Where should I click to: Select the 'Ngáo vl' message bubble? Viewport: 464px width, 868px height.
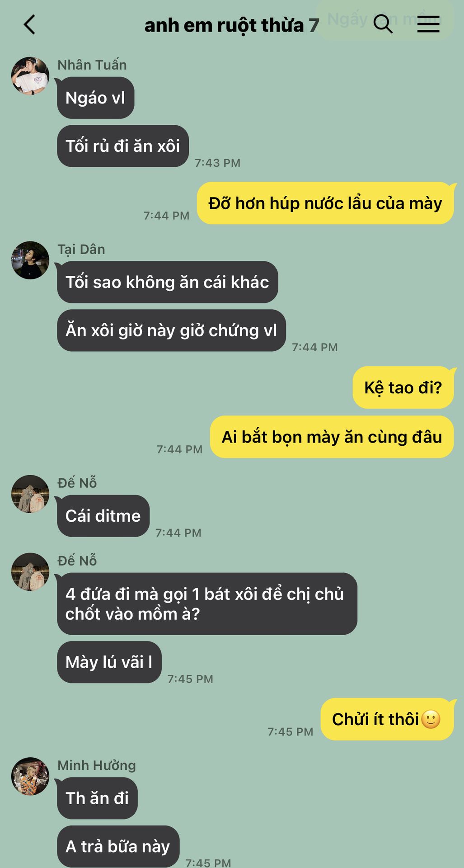(x=96, y=98)
